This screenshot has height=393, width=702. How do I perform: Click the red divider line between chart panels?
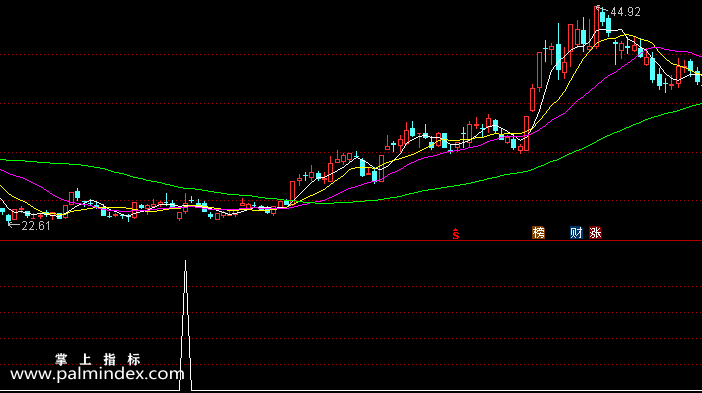click(351, 241)
